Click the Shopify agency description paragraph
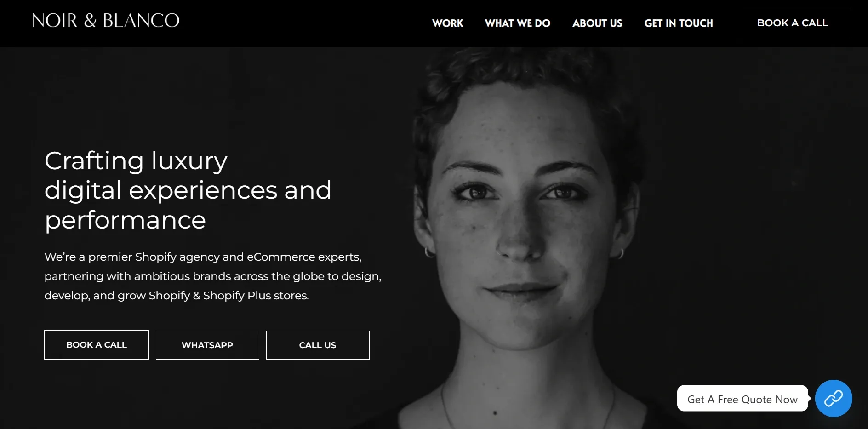 click(x=213, y=276)
